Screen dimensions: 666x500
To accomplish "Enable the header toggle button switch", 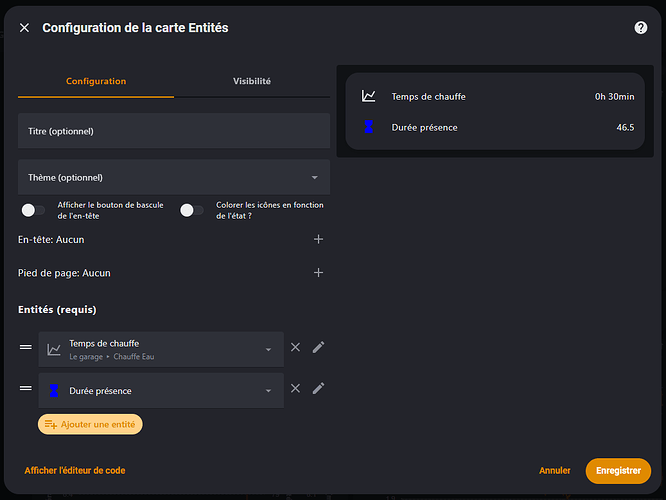I will (x=33, y=210).
